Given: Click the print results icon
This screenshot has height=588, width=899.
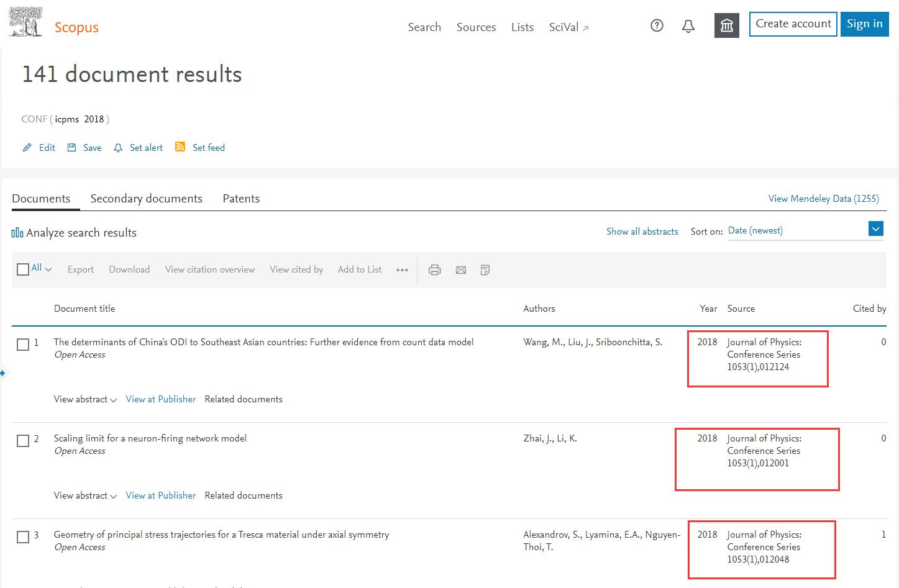Looking at the screenshot, I should click(x=435, y=269).
